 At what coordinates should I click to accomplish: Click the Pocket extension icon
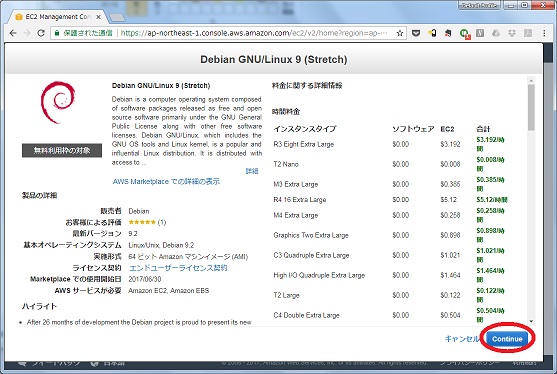point(416,33)
